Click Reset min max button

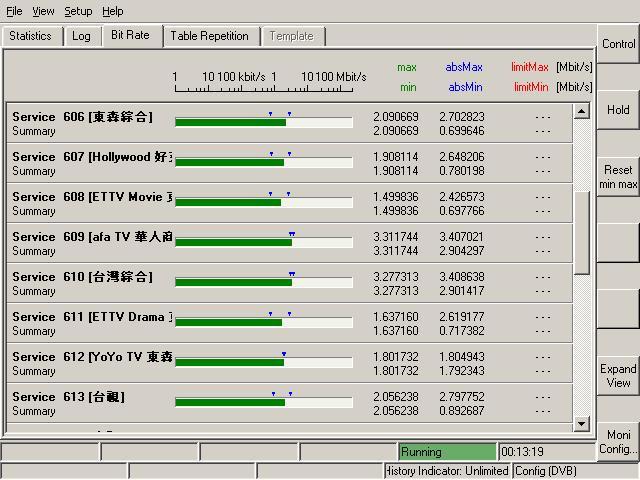618,177
